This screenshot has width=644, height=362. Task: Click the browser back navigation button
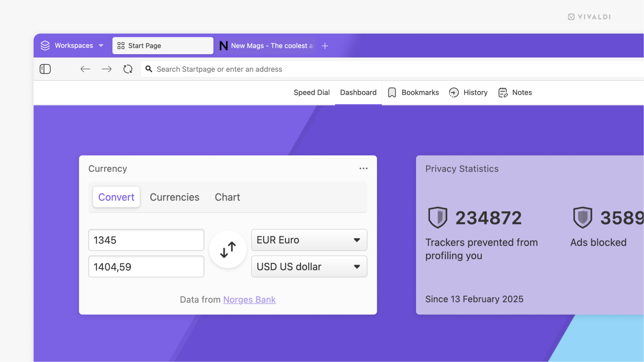(x=85, y=69)
